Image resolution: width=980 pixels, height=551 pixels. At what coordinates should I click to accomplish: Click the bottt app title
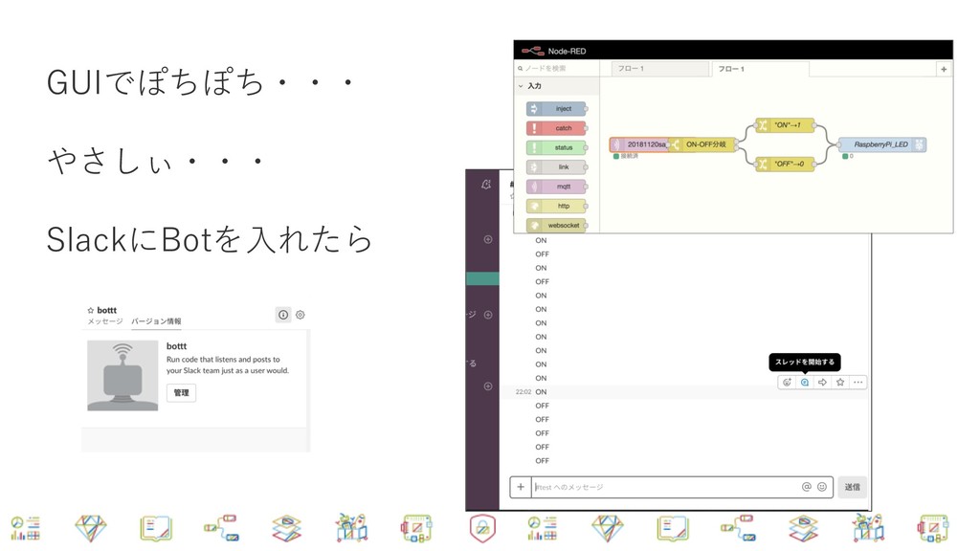pos(176,346)
